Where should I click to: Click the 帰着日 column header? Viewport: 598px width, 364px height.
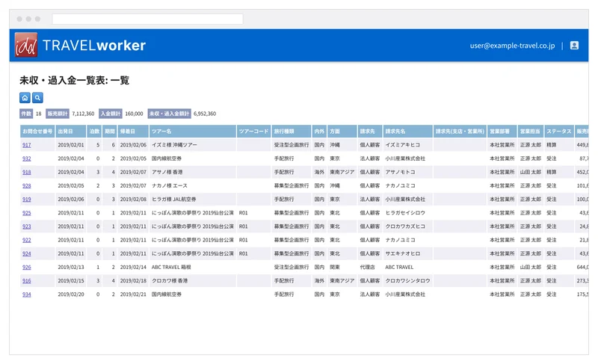click(133, 131)
